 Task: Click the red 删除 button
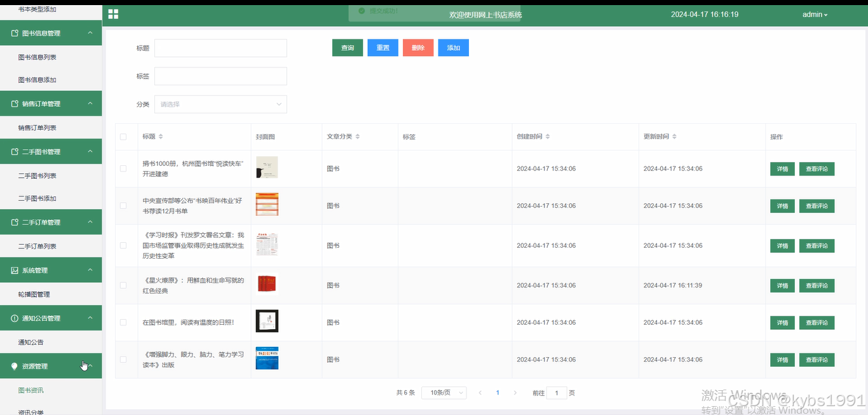[x=418, y=48]
